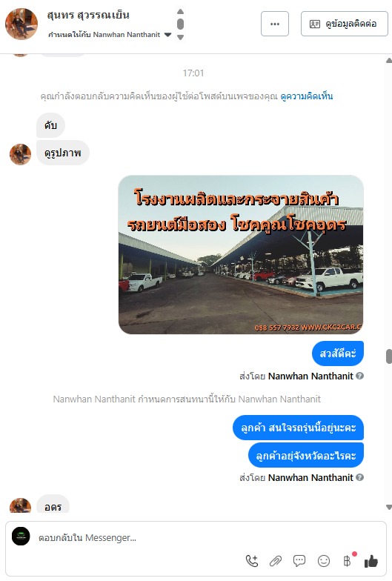Expand the assigned-to Nanwhan Nanthanit dropdown
The height and width of the screenshot is (581, 392).
[167, 35]
